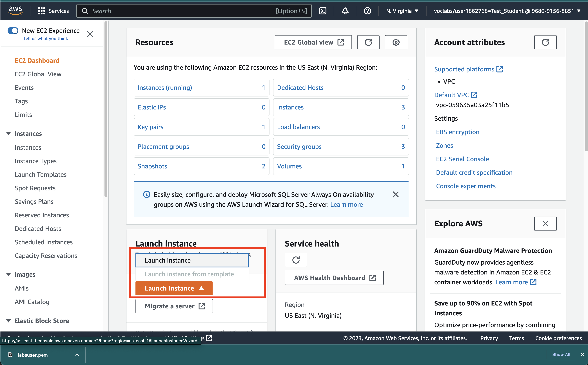Open the AWS home logo
Image resolution: width=588 pixels, height=365 pixels.
click(x=15, y=11)
